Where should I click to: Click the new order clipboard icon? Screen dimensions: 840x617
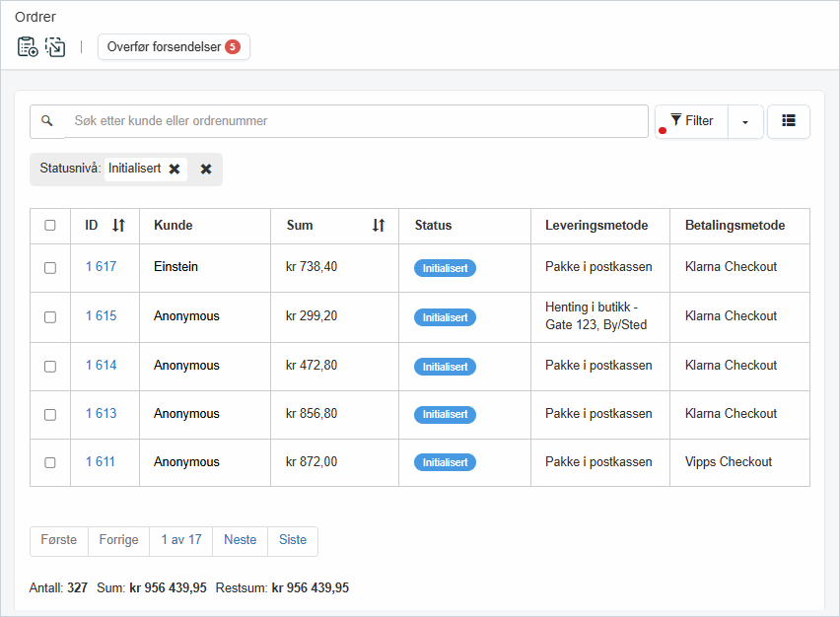pyautogui.click(x=28, y=46)
